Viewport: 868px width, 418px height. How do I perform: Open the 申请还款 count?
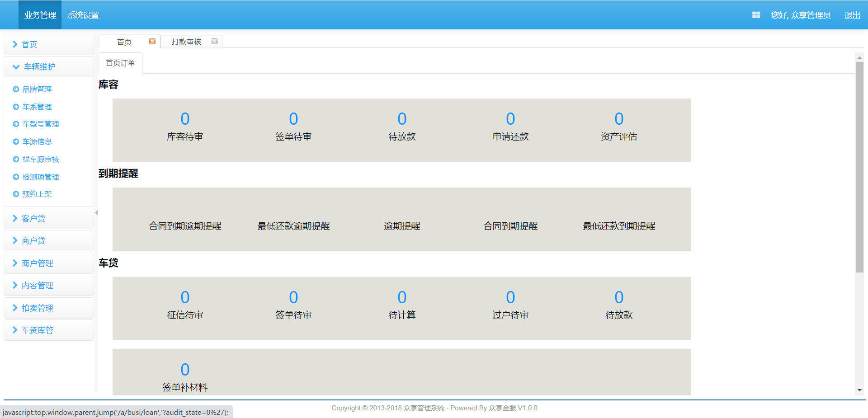(x=510, y=119)
